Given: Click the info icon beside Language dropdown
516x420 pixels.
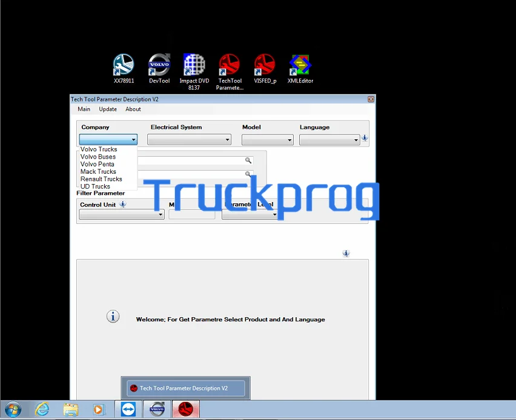Looking at the screenshot, I should pos(365,138).
